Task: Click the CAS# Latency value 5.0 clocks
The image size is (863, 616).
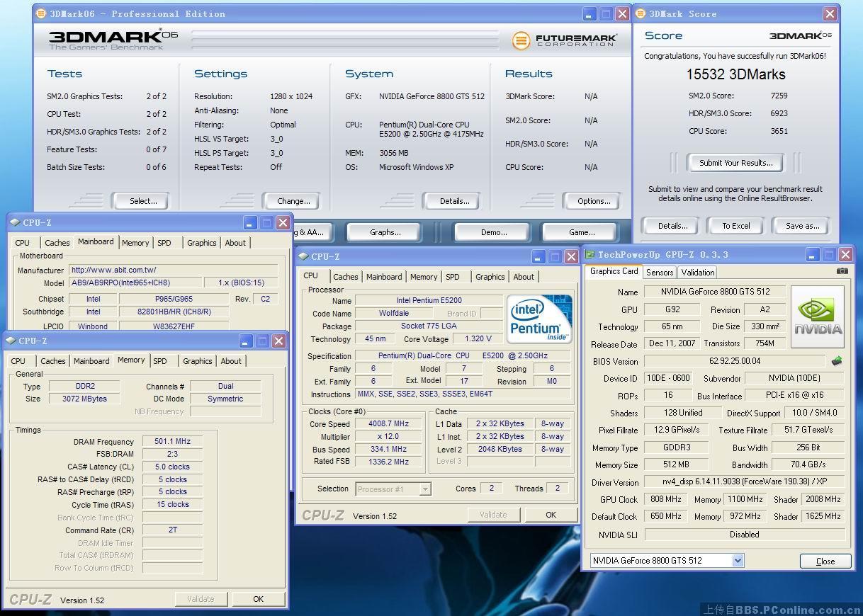Action: [x=172, y=467]
